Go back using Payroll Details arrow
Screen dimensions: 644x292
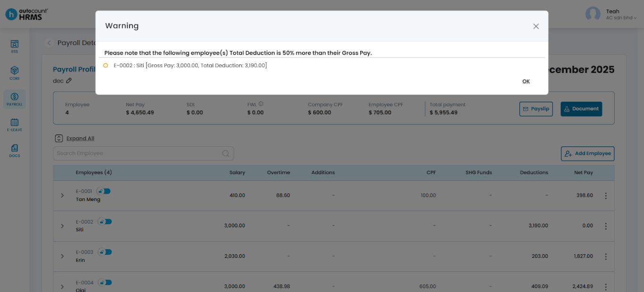pos(49,43)
